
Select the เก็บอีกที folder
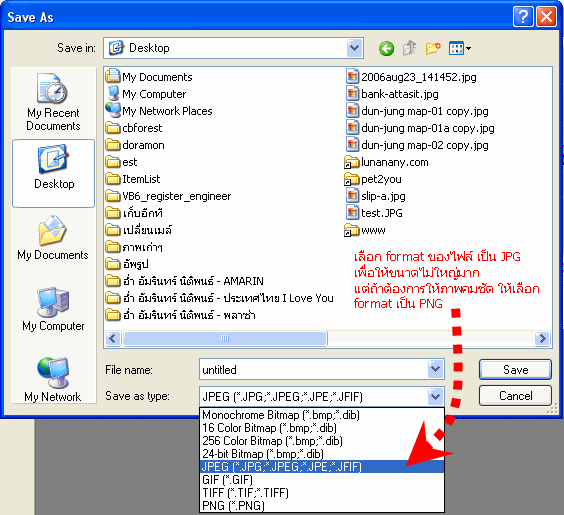[x=135, y=213]
